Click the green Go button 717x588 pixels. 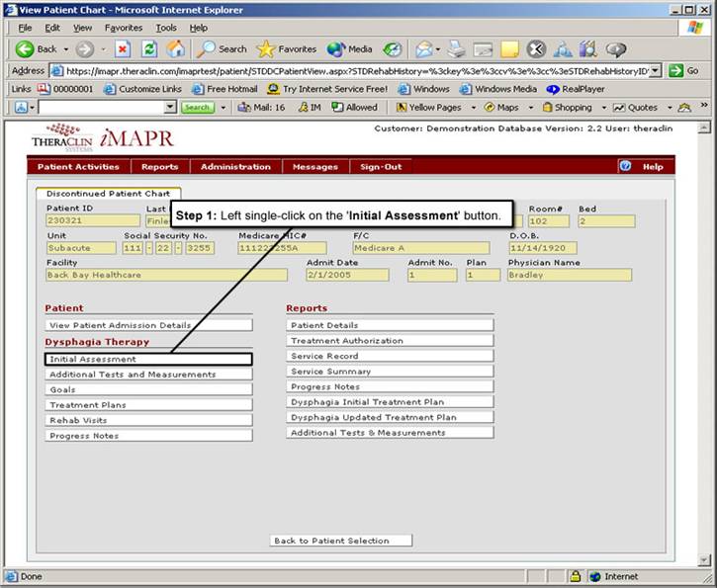[683, 71]
